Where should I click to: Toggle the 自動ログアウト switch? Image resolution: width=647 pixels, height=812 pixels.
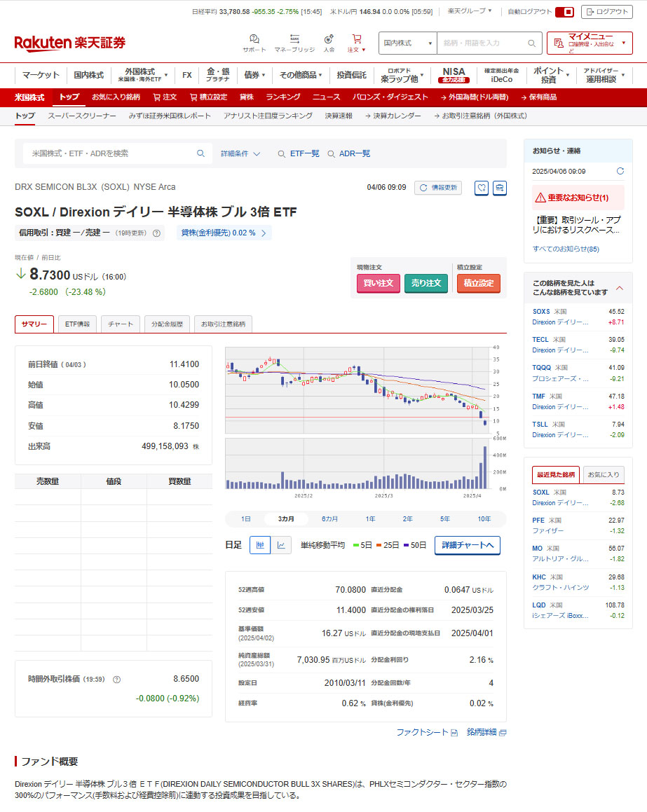[x=564, y=12]
